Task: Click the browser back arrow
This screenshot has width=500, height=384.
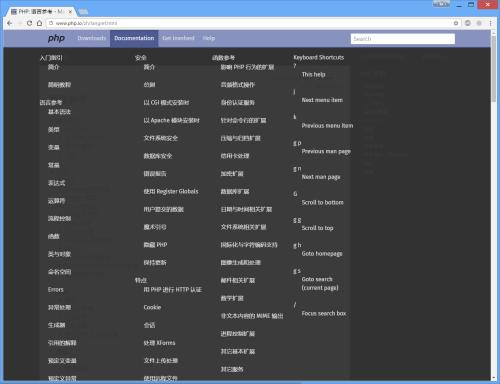Action: pyautogui.click(x=9, y=23)
